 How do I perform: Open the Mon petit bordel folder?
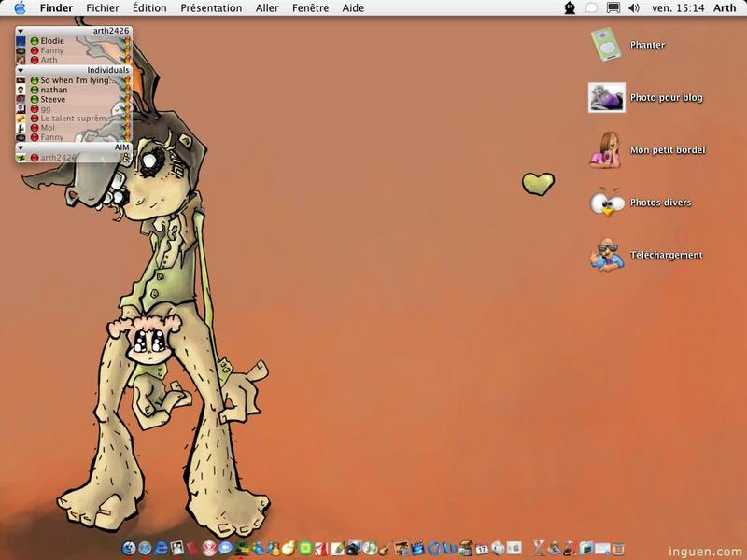pos(606,149)
